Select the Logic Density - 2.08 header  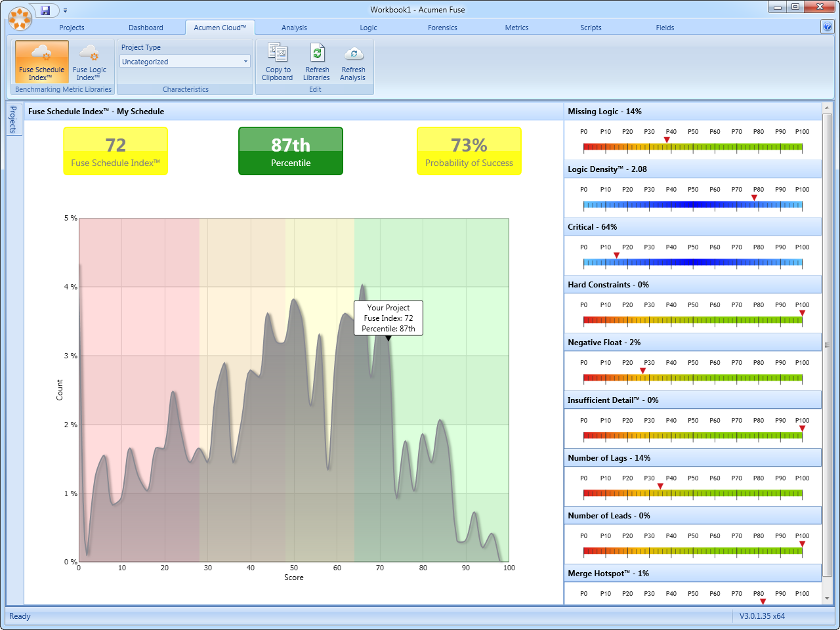click(692, 169)
